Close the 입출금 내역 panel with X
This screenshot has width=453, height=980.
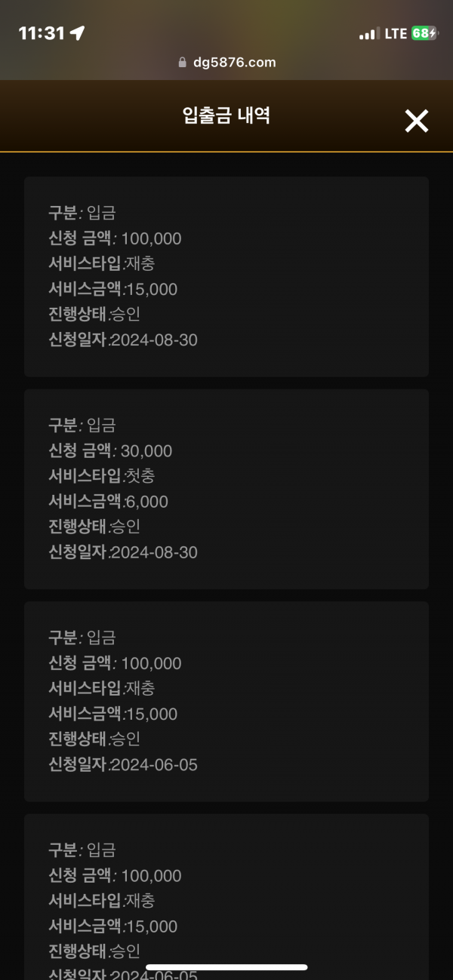417,121
